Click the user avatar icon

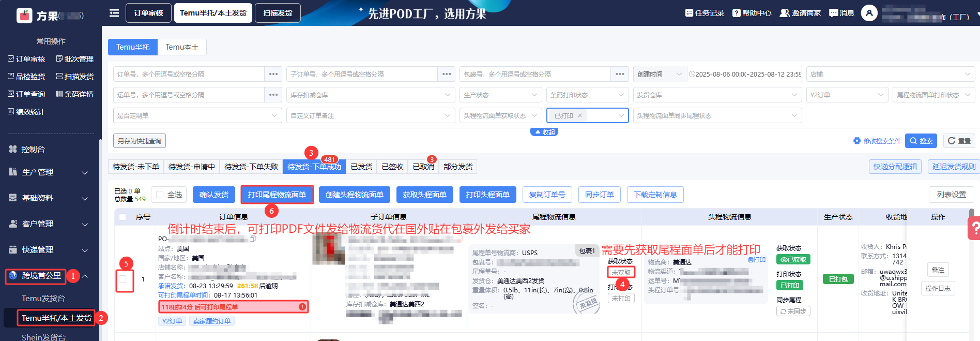[869, 13]
